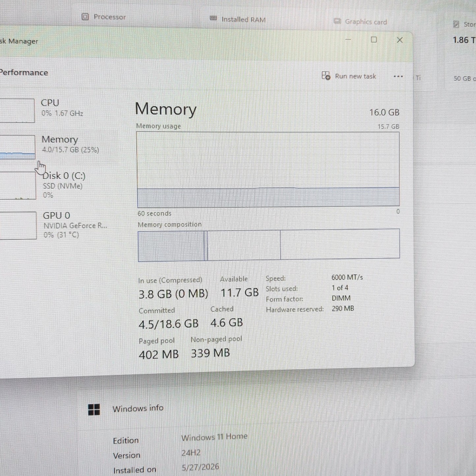This screenshot has height=476, width=476.
Task: Click the Storage icon in Settings window
Action: pos(456,24)
